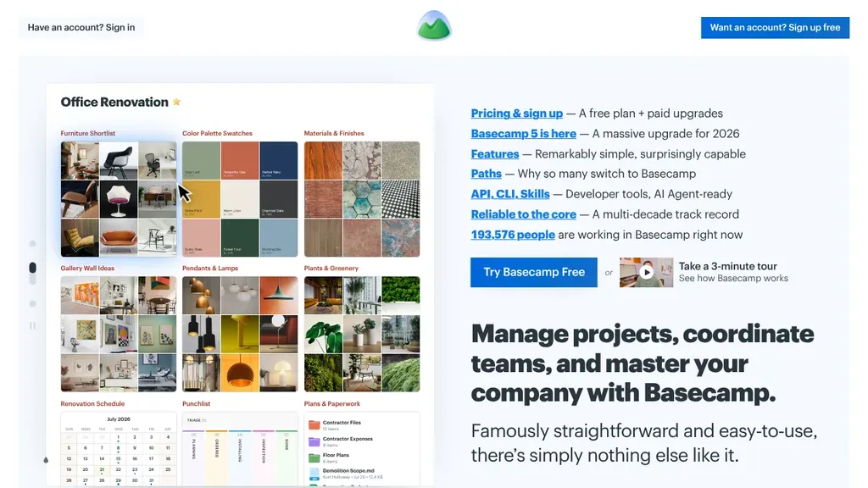Open the Pricing & sign up link
The width and height of the screenshot is (868, 488).
click(x=516, y=114)
